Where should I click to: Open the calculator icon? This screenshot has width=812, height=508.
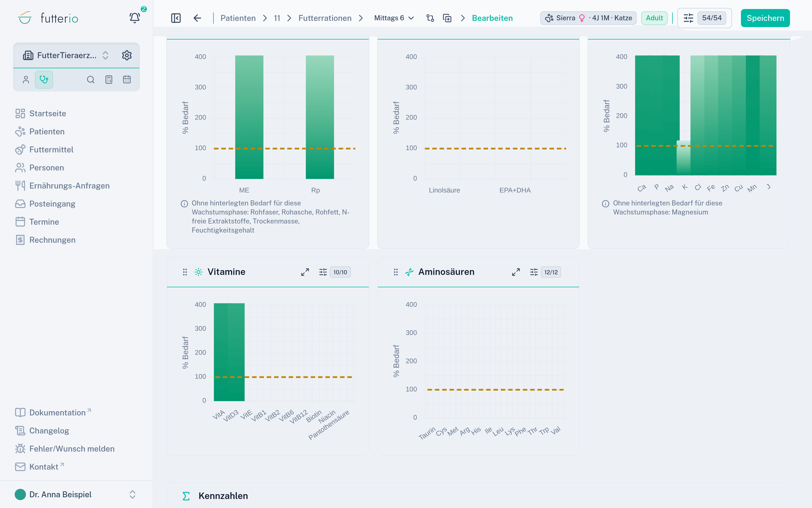109,80
